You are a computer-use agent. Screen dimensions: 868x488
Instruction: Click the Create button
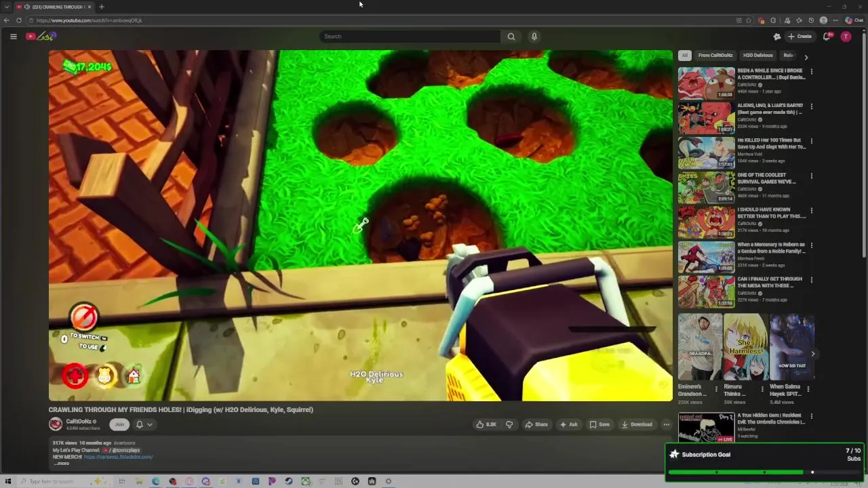pyautogui.click(x=800, y=37)
